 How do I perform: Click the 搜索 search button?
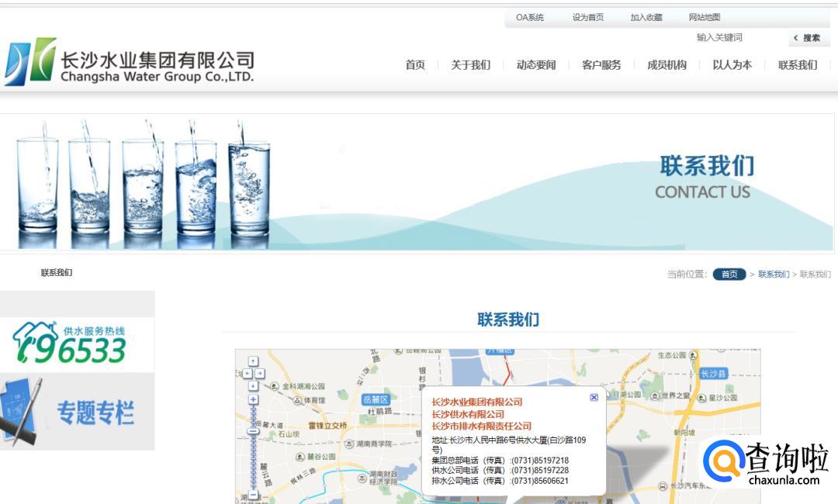pos(809,38)
